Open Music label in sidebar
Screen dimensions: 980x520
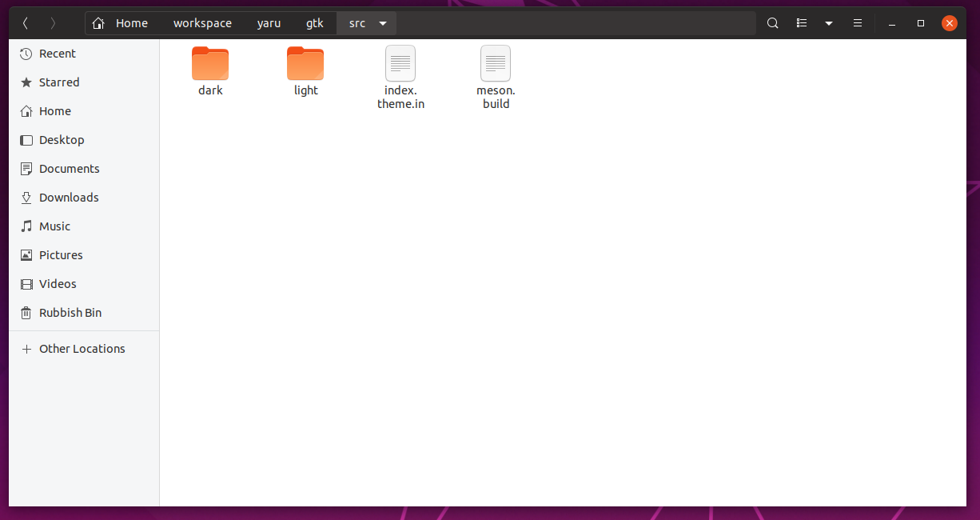coord(55,226)
